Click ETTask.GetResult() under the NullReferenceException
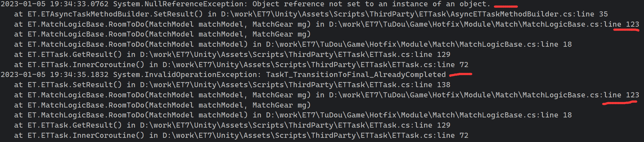 point(75,55)
